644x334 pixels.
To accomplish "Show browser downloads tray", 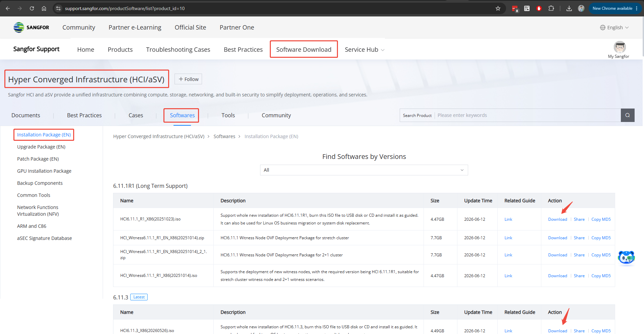I will (x=569, y=8).
